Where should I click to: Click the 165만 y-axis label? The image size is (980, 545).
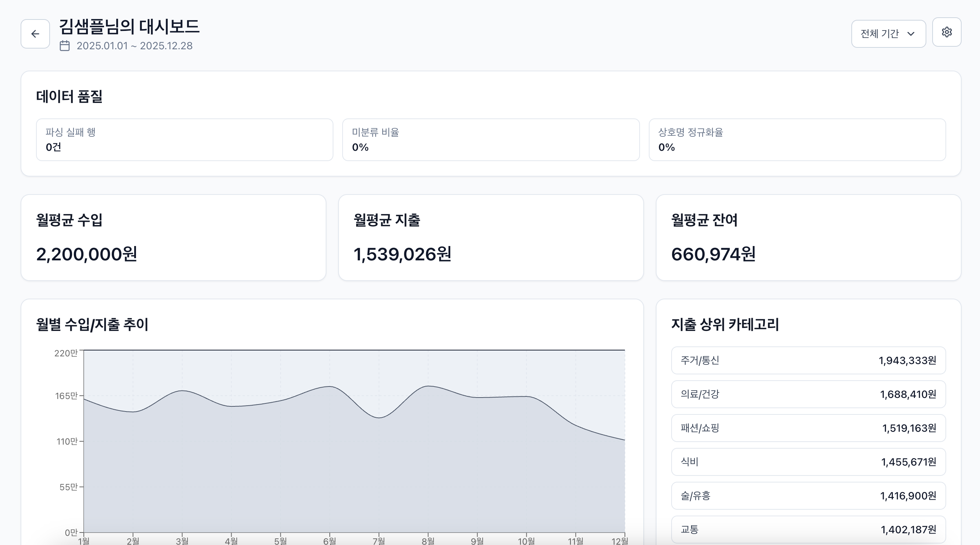[x=66, y=396]
